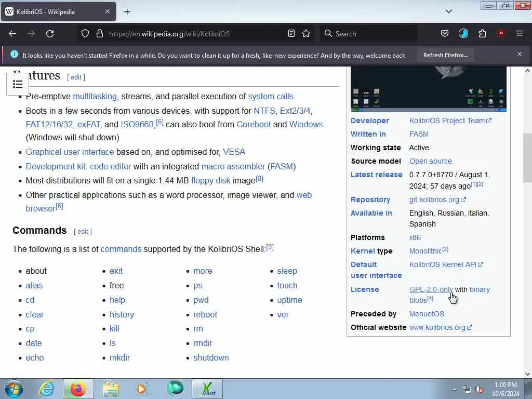Open the touch command link

click(x=287, y=286)
